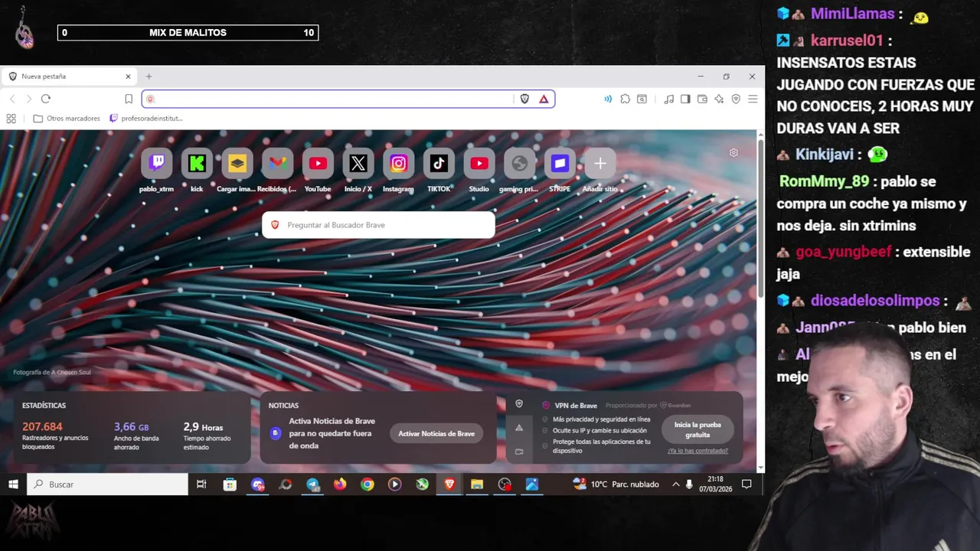Select the VPN shield tab in widget sidebar
Viewport: 980px width, 551px height.
coord(519,404)
